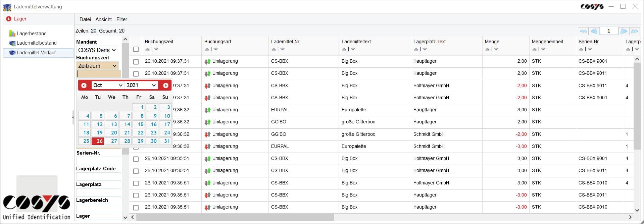
Task: Click the previous month arrow in calendar
Action: pyautogui.click(x=84, y=86)
